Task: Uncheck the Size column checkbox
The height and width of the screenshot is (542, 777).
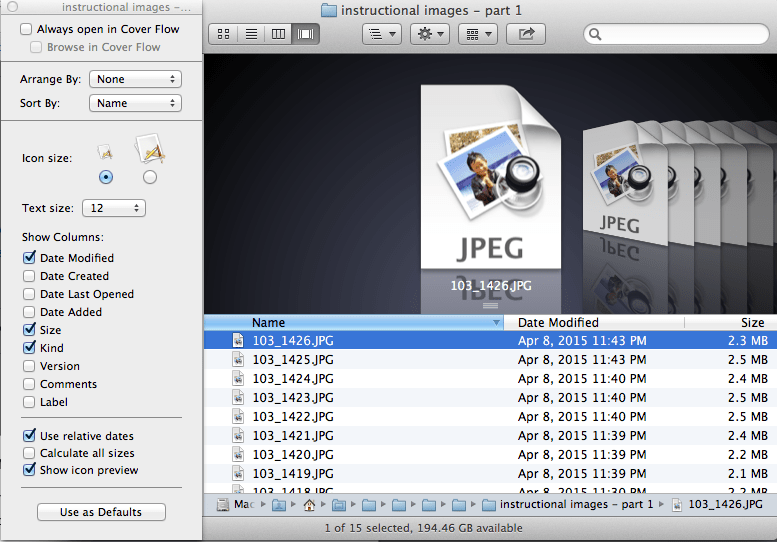Action: point(29,329)
